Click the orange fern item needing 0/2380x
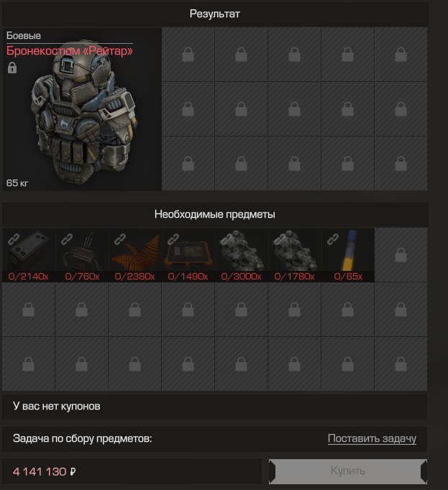 click(x=135, y=254)
